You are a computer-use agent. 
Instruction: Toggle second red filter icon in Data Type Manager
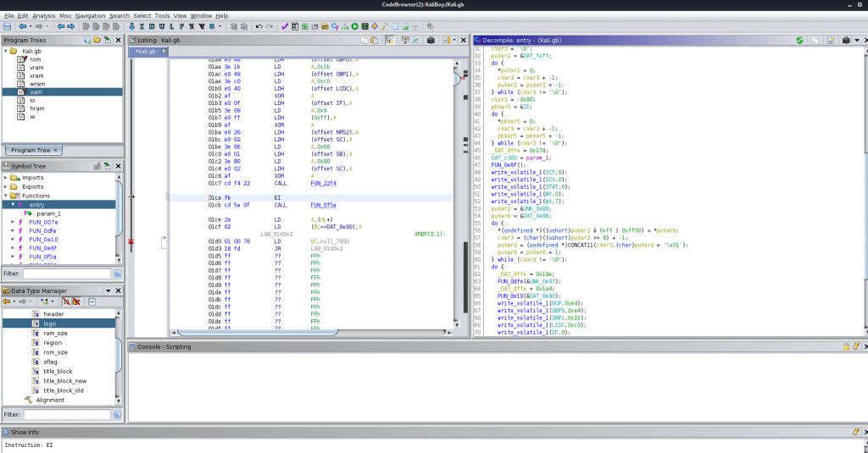click(76, 301)
